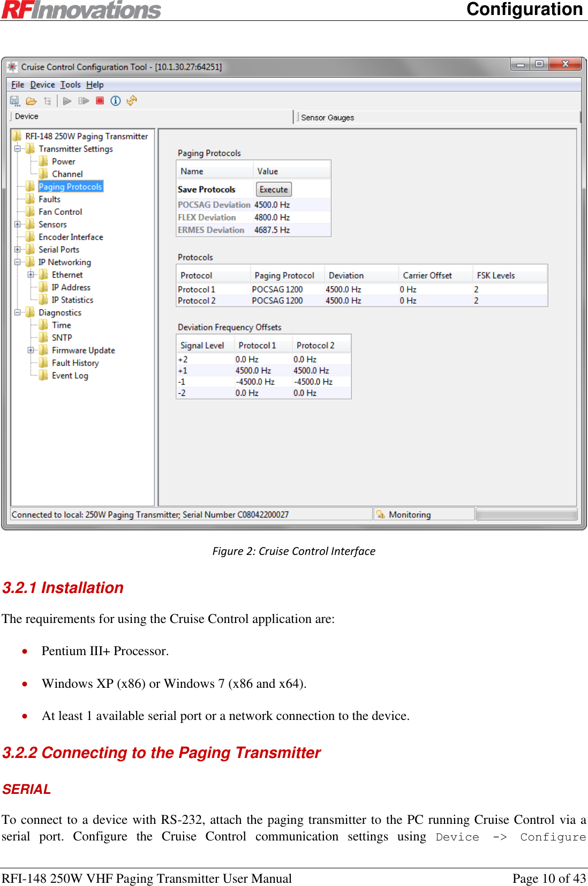The image size is (588, 886).
Task: Click the progress bar in the status bar
Action: click(x=526, y=514)
